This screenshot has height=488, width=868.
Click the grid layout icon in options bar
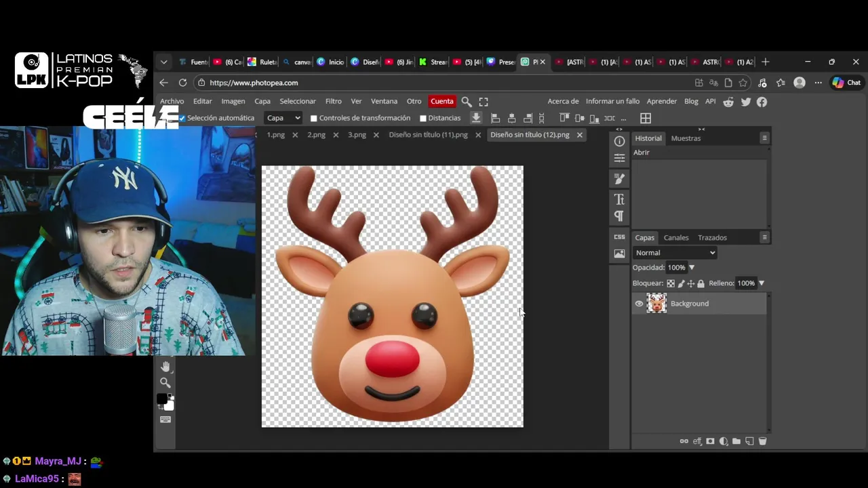(646, 118)
